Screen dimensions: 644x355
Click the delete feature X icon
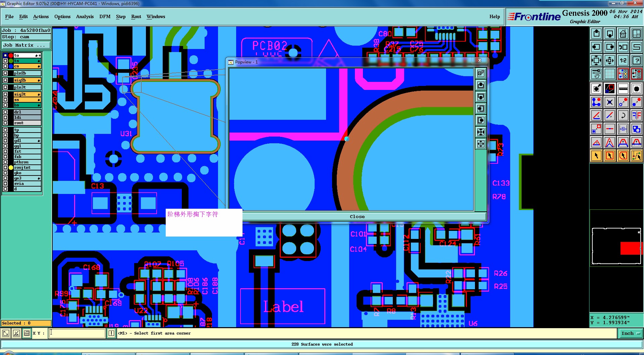(x=610, y=102)
